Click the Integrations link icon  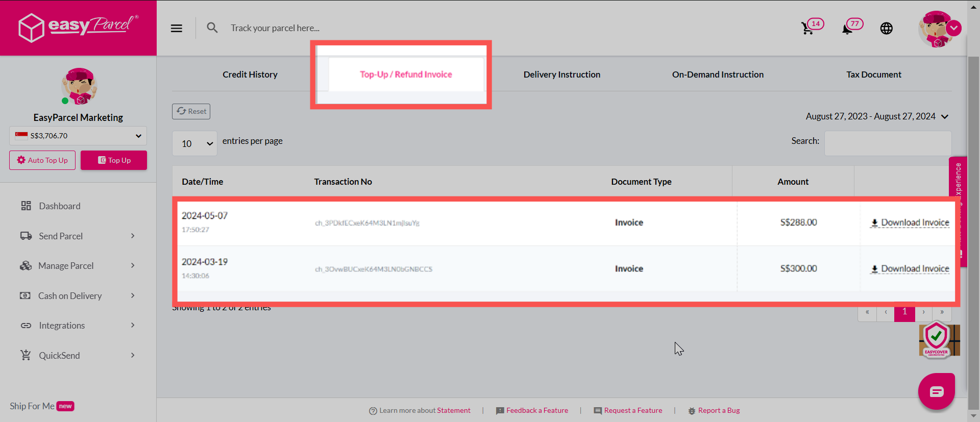coord(26,326)
